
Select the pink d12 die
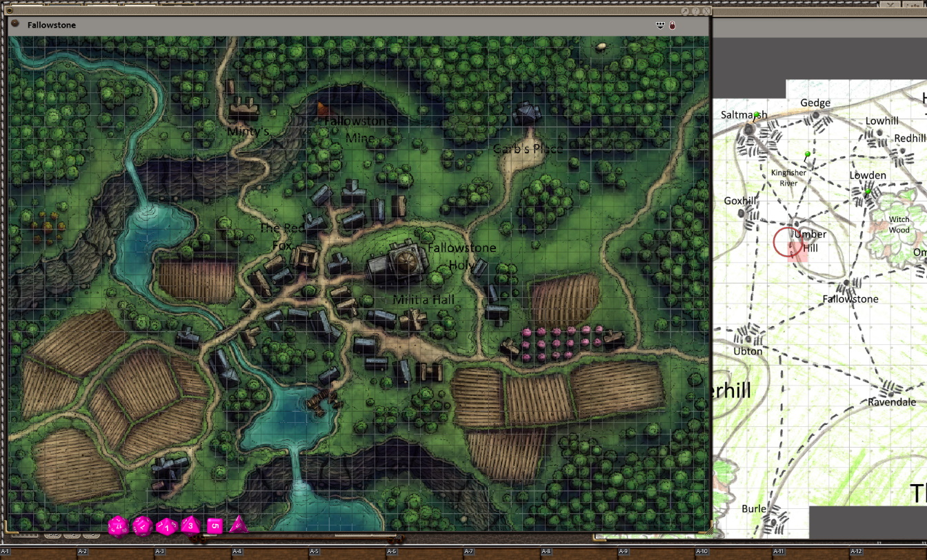(x=142, y=526)
